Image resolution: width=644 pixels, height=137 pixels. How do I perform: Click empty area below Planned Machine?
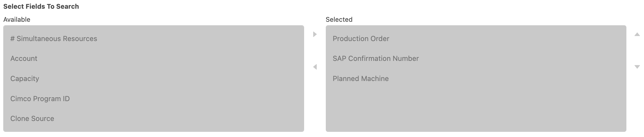[476, 109]
